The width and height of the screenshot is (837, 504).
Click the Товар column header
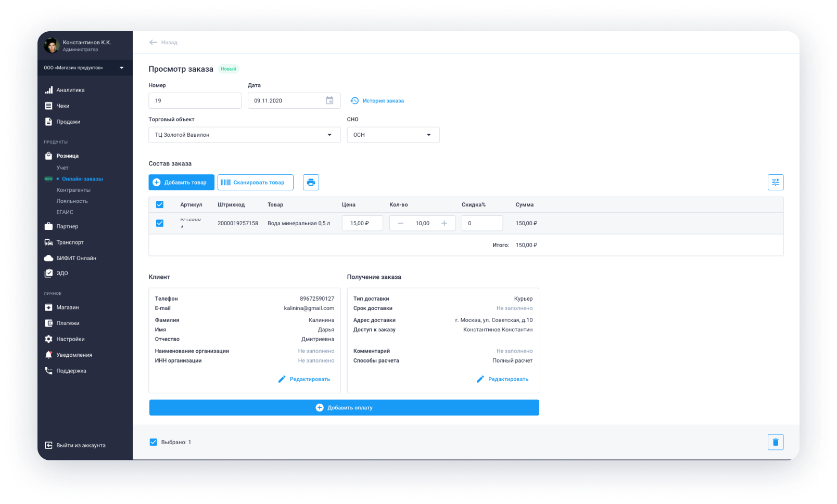coord(275,205)
